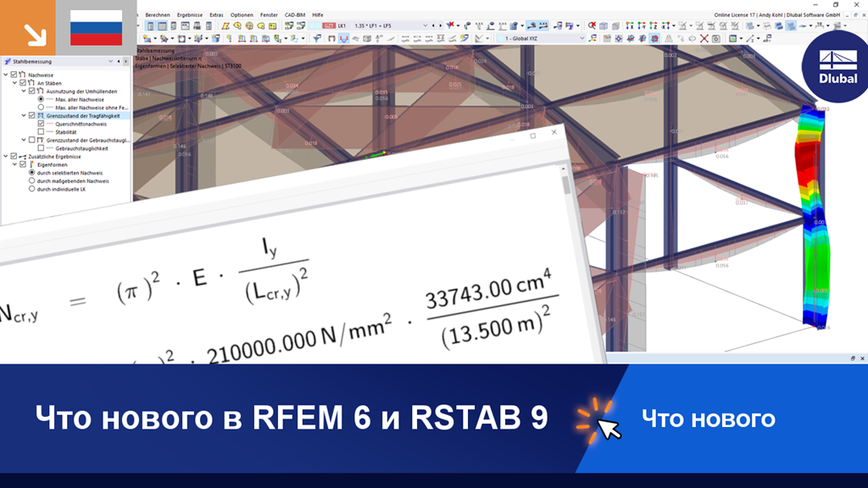The height and width of the screenshot is (488, 868).
Task: Open the CAD-BIM menu
Action: (x=294, y=15)
